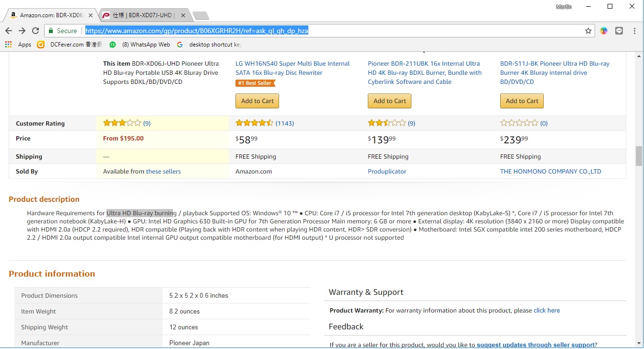Bookmark this page with the star icon
The width and height of the screenshot is (644, 349).
(588, 31)
